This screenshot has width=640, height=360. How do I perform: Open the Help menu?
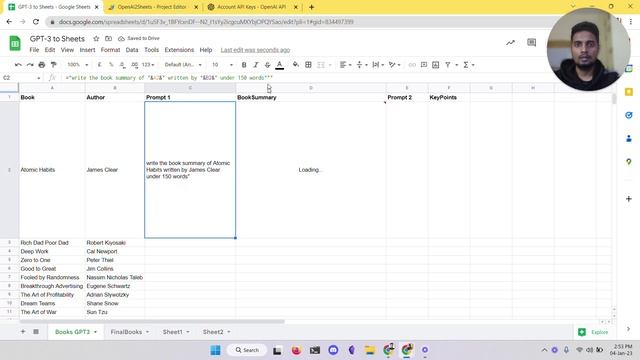pyautogui.click(x=206, y=50)
